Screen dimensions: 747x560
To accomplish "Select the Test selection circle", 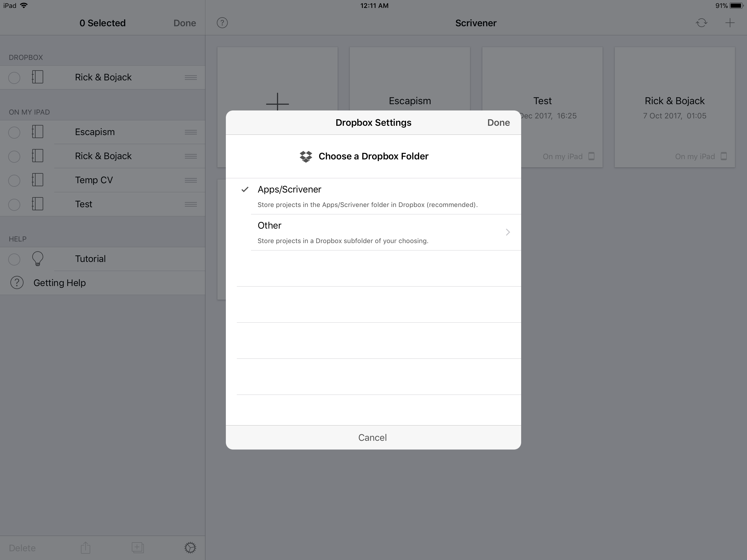I will click(14, 204).
